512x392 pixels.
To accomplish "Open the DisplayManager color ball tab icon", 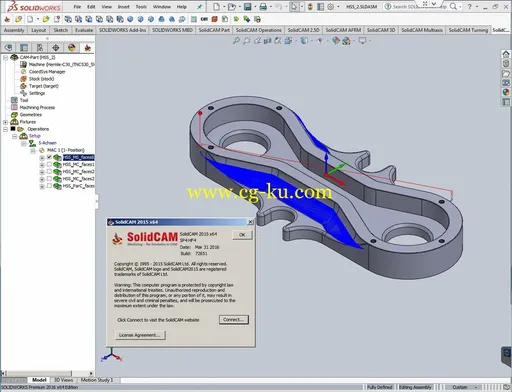I will [x=72, y=48].
